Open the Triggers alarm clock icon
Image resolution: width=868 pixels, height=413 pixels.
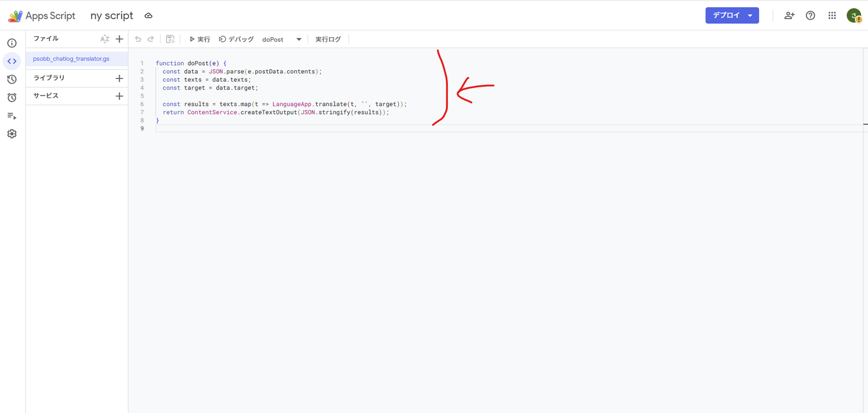tap(12, 98)
